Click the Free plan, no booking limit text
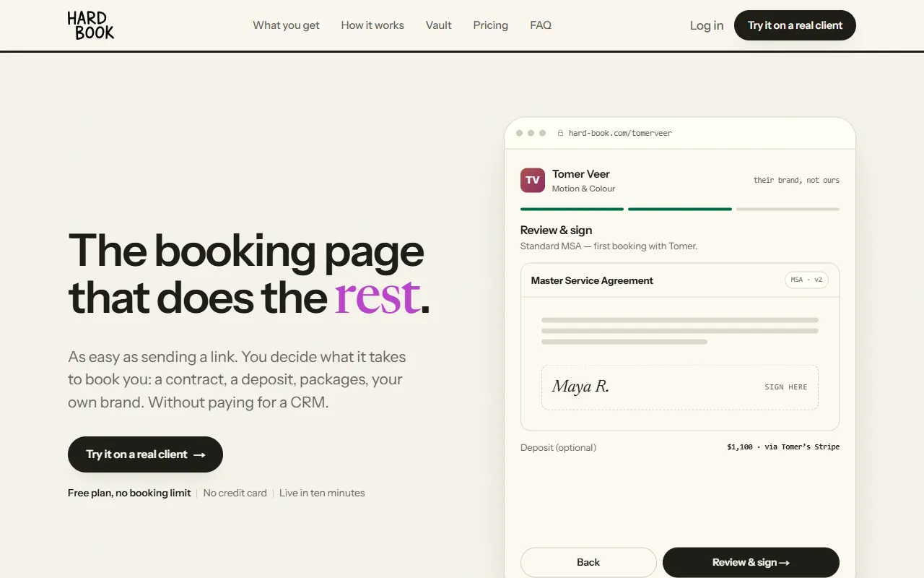924x578 pixels. click(129, 493)
